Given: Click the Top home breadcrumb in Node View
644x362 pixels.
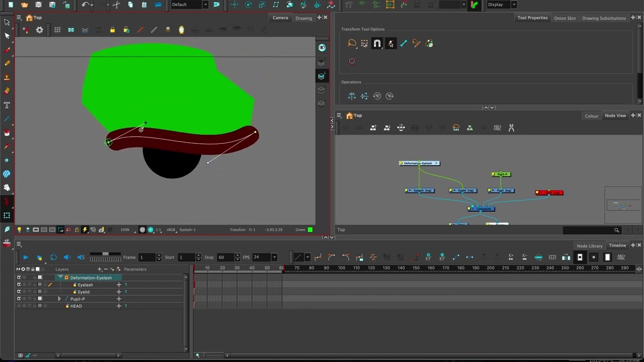Looking at the screenshot, I should point(354,115).
